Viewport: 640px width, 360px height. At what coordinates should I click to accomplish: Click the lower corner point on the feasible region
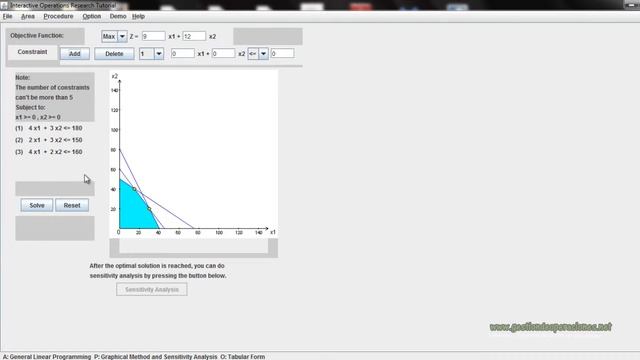click(x=149, y=209)
